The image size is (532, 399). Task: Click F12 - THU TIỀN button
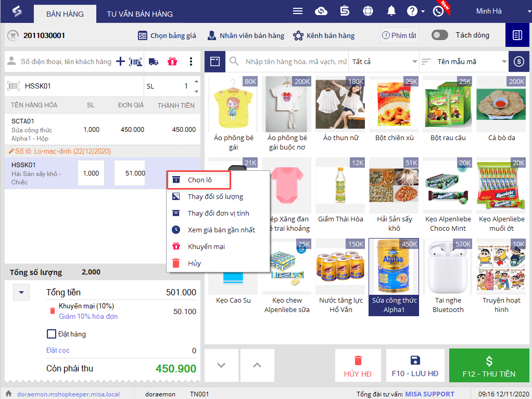pyautogui.click(x=489, y=365)
